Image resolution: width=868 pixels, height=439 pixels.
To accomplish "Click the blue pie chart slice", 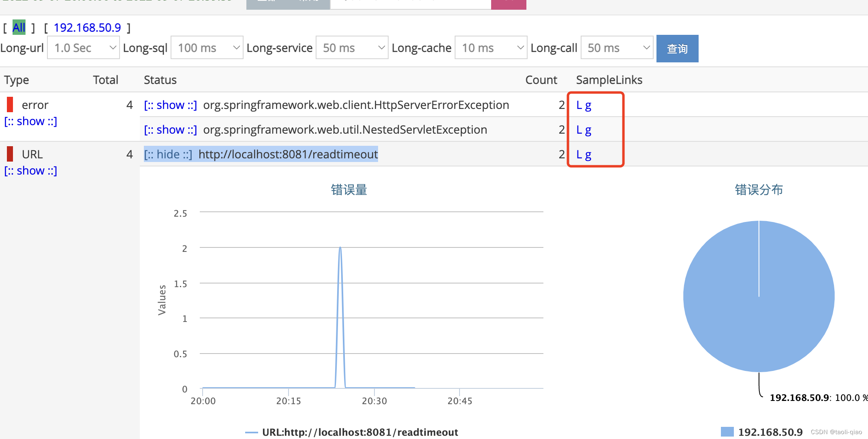I will (x=759, y=296).
